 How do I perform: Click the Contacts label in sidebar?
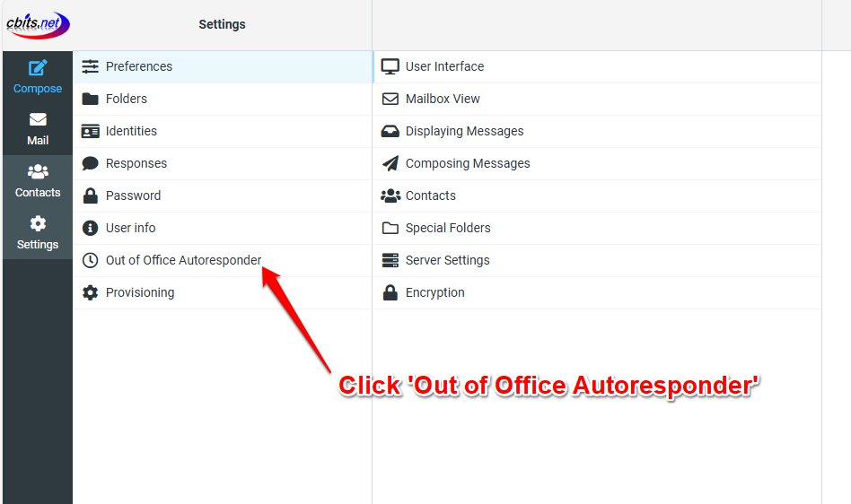pyautogui.click(x=38, y=193)
